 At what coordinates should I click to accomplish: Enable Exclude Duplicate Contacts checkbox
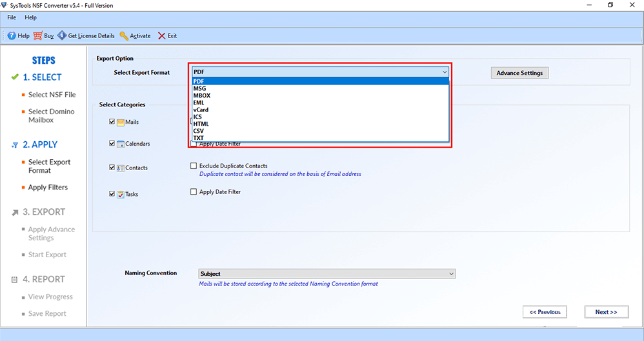[x=194, y=166]
